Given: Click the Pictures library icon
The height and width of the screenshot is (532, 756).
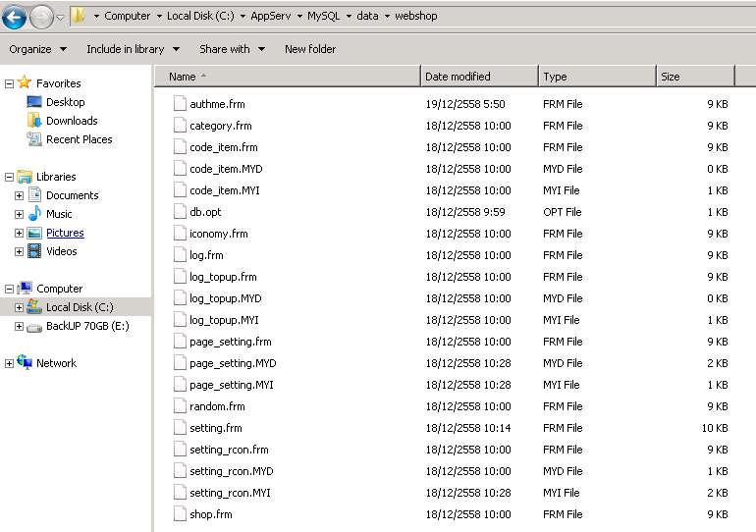Looking at the screenshot, I should pos(34,233).
